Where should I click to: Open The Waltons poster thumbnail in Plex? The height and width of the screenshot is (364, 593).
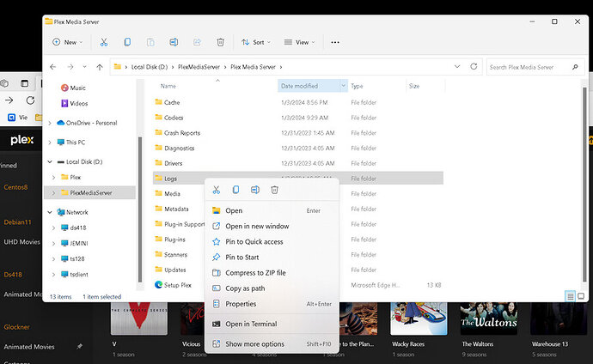[x=489, y=318]
